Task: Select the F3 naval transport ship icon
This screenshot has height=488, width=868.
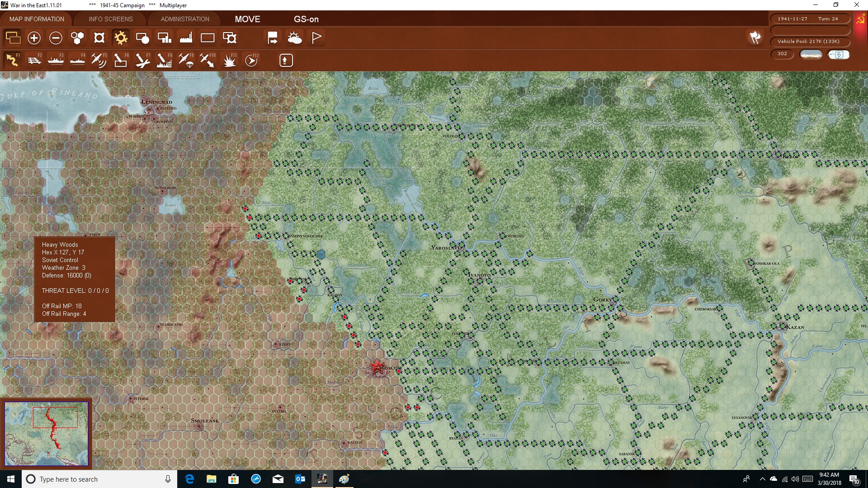Action: tap(56, 60)
